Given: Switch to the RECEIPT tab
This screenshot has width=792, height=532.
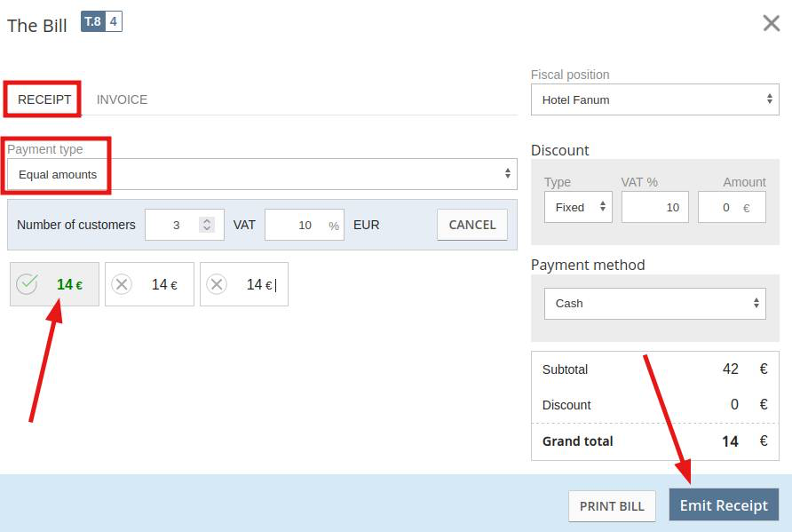Looking at the screenshot, I should pyautogui.click(x=44, y=99).
